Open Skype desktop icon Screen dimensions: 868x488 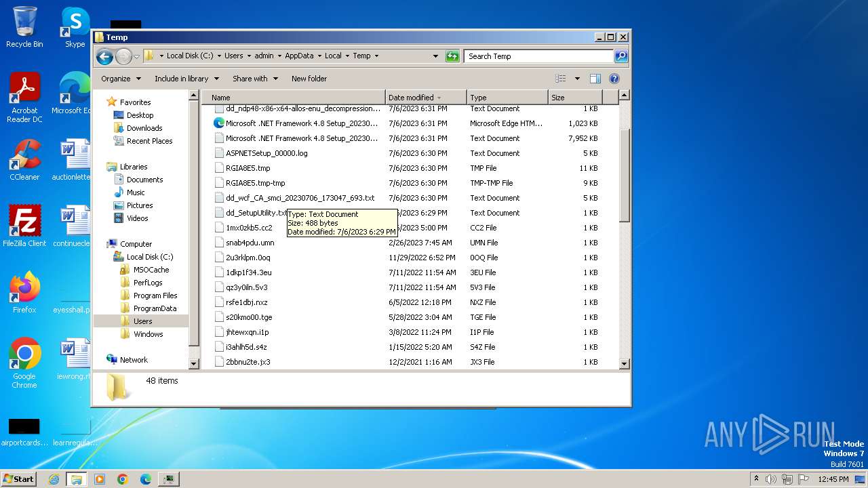point(75,27)
